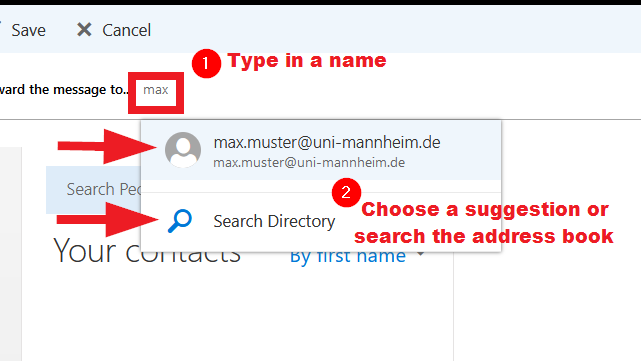Click the red number 2 circle

click(346, 193)
